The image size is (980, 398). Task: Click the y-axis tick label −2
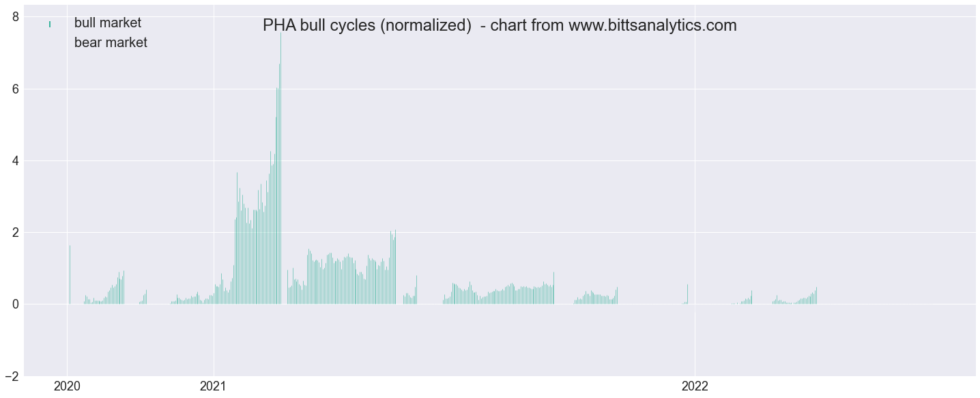(x=13, y=375)
